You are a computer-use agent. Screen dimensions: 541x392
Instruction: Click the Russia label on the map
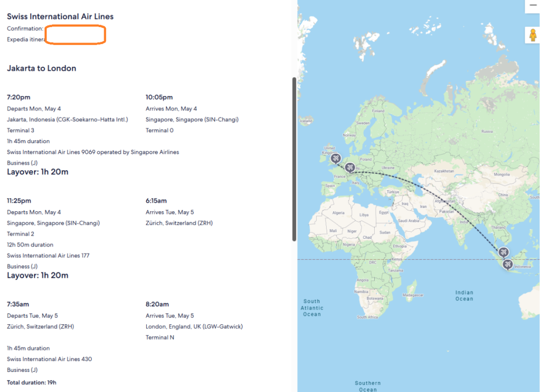click(x=487, y=131)
